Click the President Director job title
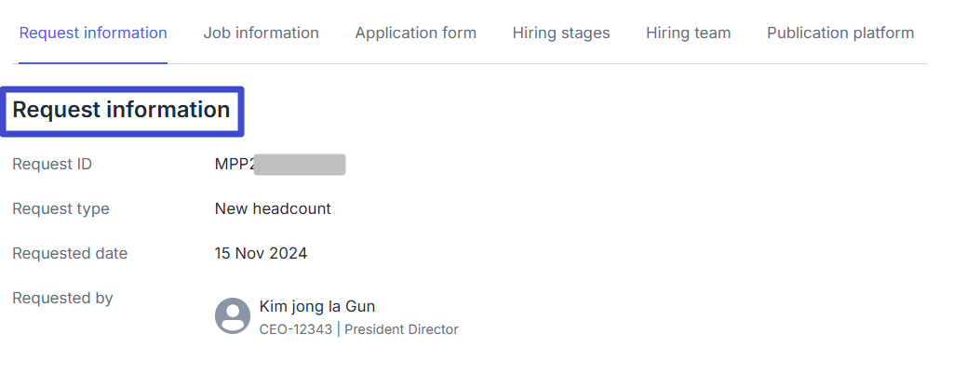This screenshot has height=374, width=980. [401, 329]
